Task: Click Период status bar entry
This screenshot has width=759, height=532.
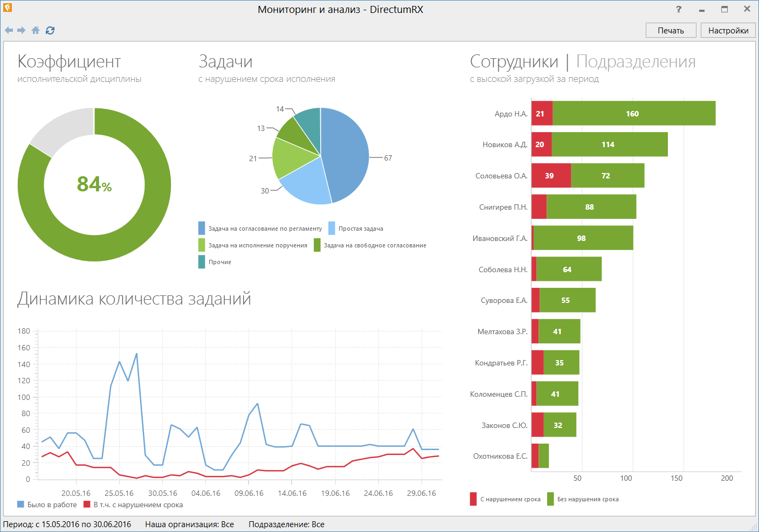Action: [x=67, y=524]
